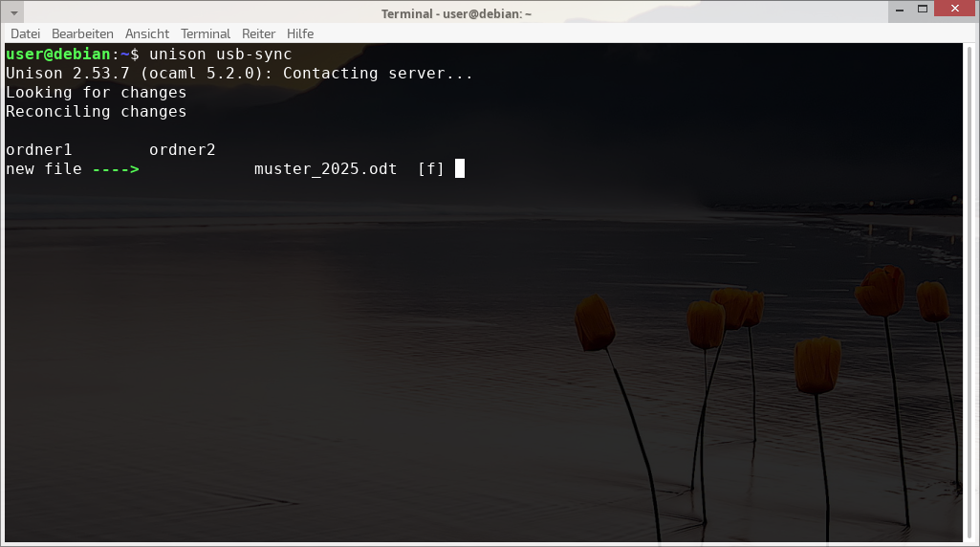The image size is (980, 547).
Task: Click the 'Reconciling changes' line
Action: (x=97, y=111)
